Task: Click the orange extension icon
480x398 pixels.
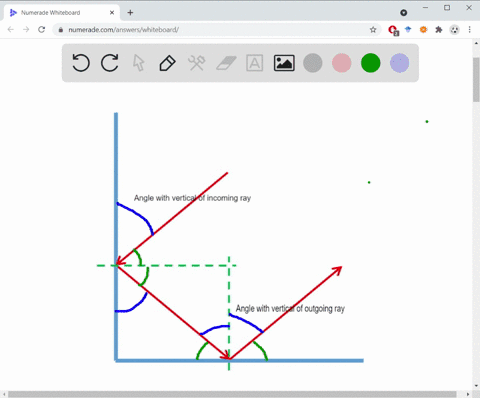Action: point(423,30)
